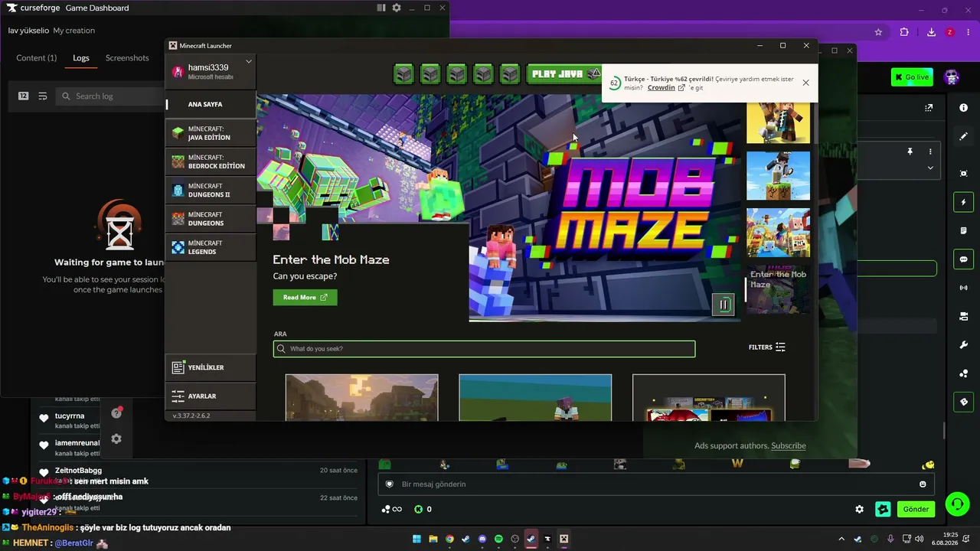Open the emoji picker in chat input

pyautogui.click(x=923, y=484)
